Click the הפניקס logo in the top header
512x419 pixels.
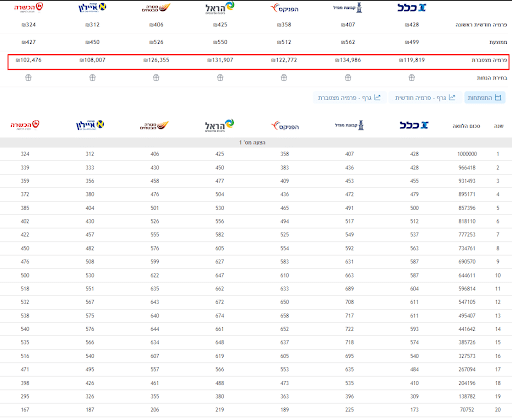coord(284,8)
